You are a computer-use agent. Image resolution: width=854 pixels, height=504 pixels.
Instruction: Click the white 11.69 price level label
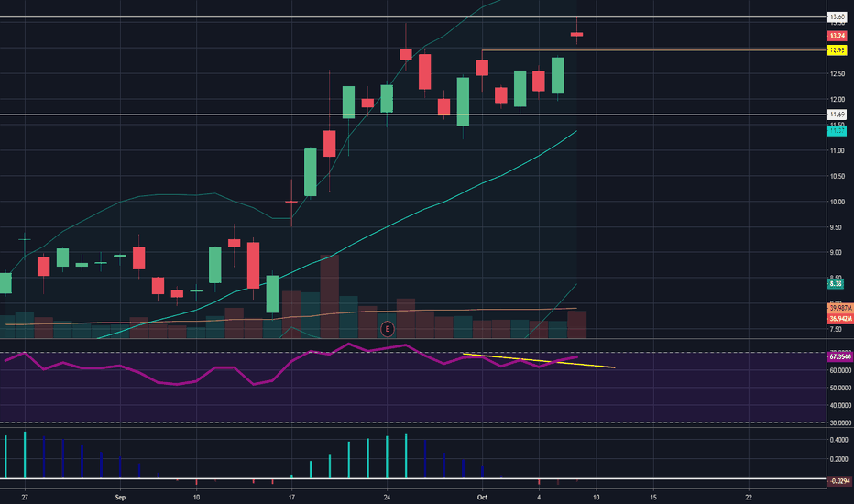point(837,115)
